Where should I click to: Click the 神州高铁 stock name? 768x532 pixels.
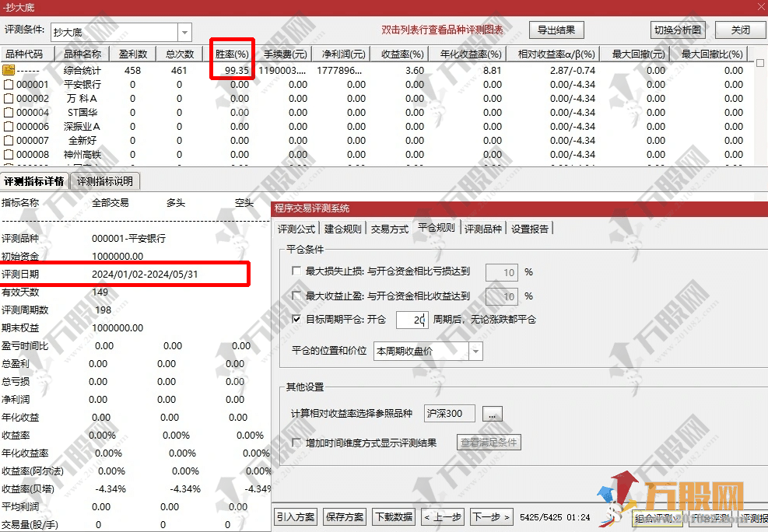[82, 155]
